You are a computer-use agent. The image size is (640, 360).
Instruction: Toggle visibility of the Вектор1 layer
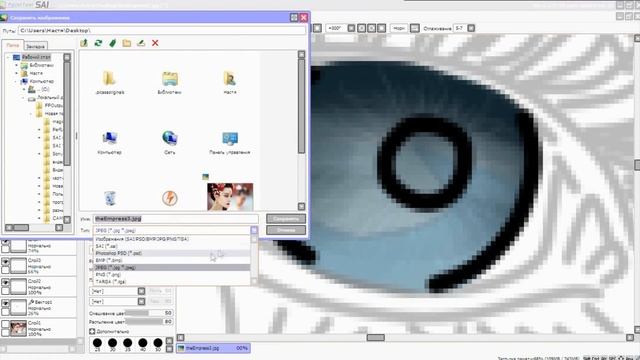point(5,304)
